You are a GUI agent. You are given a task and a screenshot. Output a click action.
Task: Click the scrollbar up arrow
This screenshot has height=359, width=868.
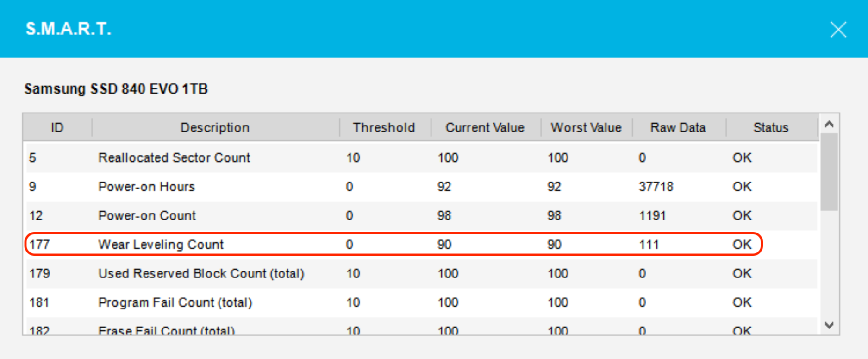[x=829, y=124]
